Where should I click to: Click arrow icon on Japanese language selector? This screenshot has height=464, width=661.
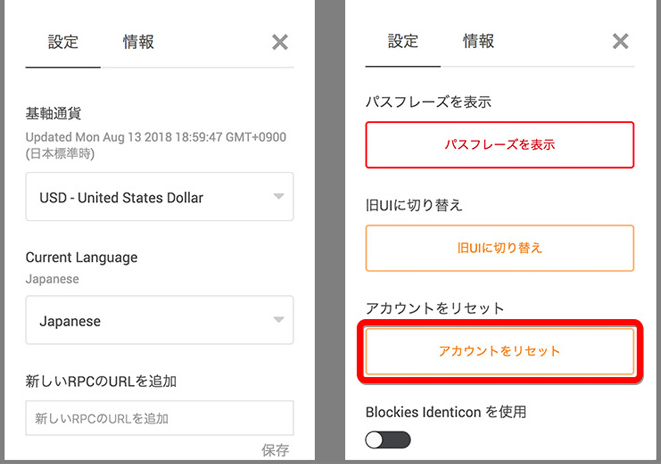[279, 320]
